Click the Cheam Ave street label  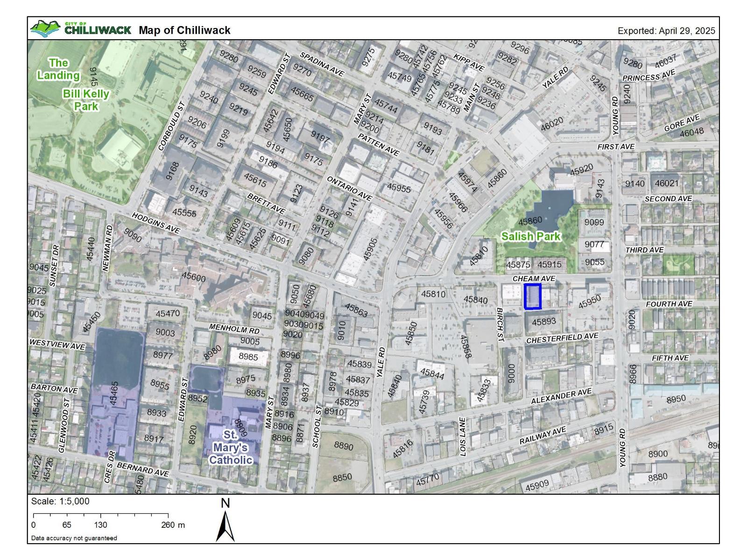pyautogui.click(x=534, y=279)
